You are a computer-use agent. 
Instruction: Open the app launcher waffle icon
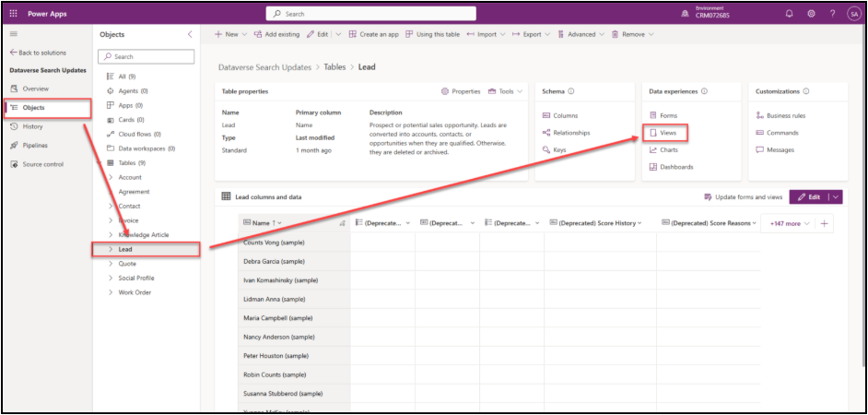tap(13, 14)
